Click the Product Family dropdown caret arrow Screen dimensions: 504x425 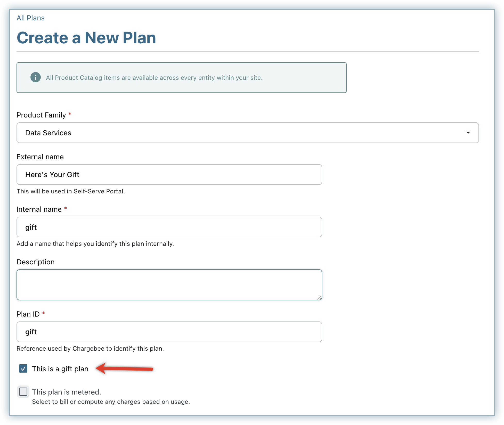(x=468, y=133)
